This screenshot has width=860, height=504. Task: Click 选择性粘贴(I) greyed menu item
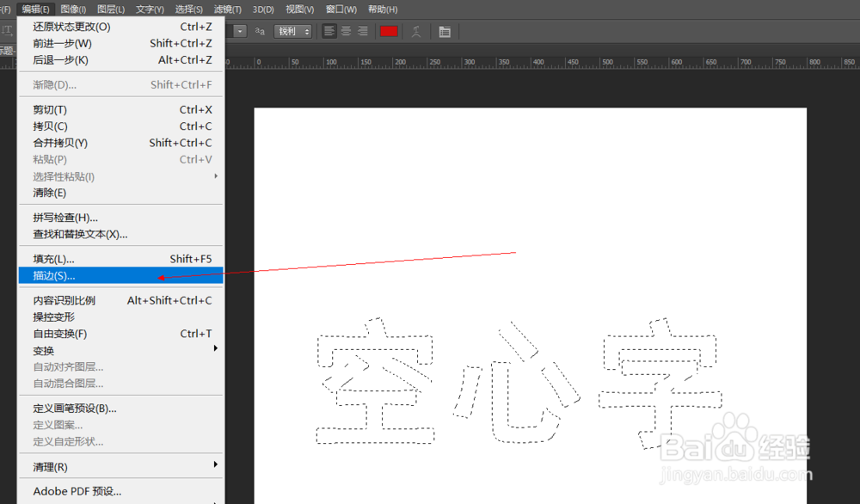point(120,176)
